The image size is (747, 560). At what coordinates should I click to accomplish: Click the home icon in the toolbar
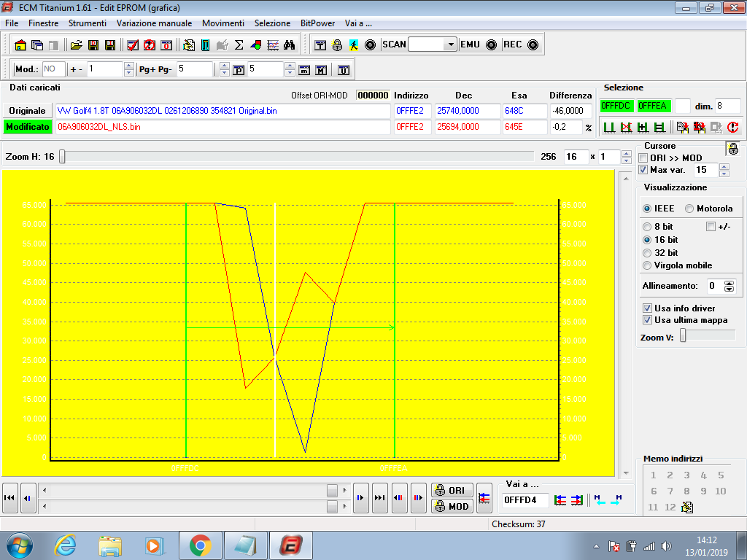click(x=20, y=45)
